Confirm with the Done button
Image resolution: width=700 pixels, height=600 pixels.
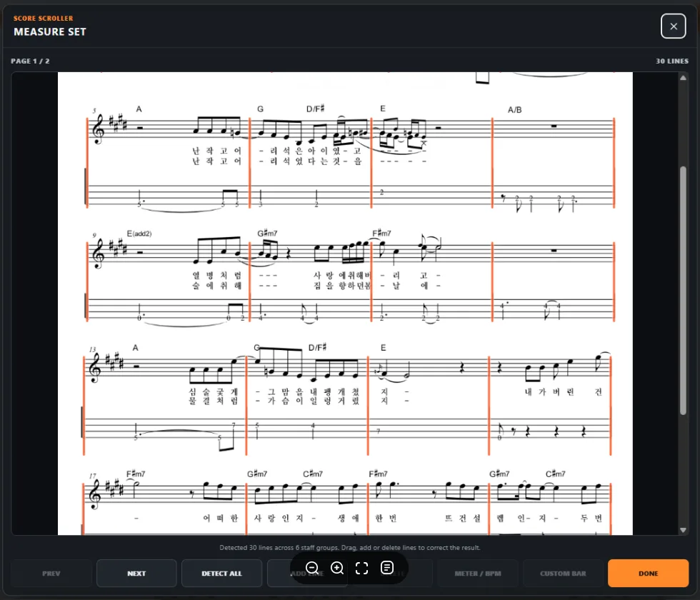649,573
